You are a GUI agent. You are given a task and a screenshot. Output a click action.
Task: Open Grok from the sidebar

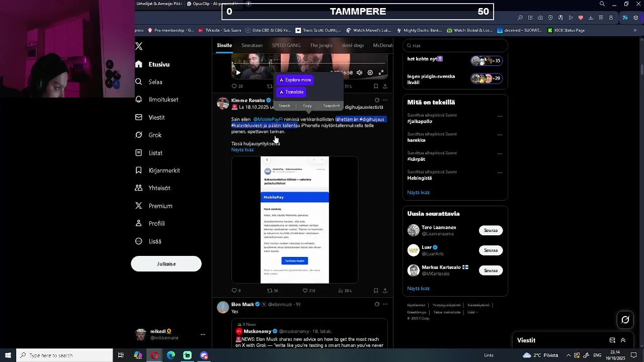pos(149,135)
